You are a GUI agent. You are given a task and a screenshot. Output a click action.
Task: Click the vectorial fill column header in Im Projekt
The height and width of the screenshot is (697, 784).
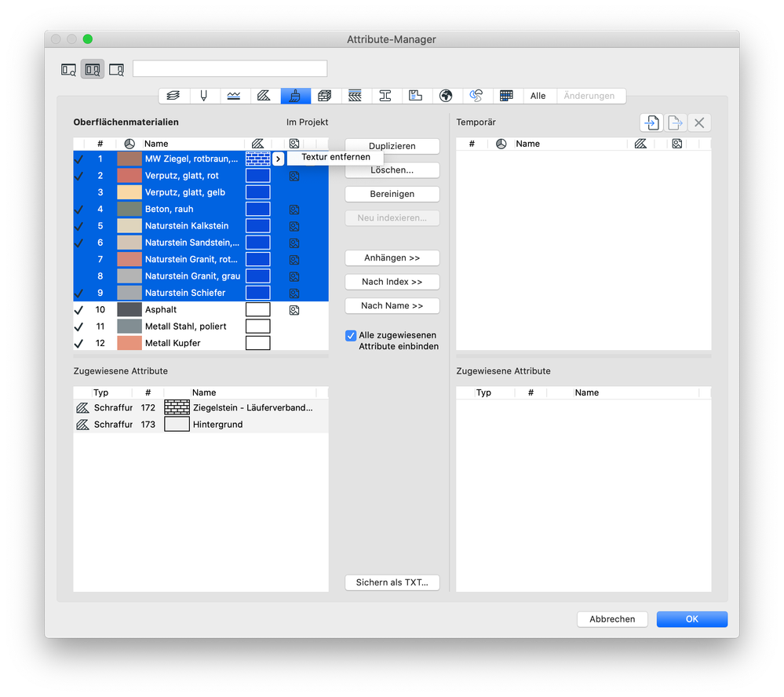coord(257,144)
